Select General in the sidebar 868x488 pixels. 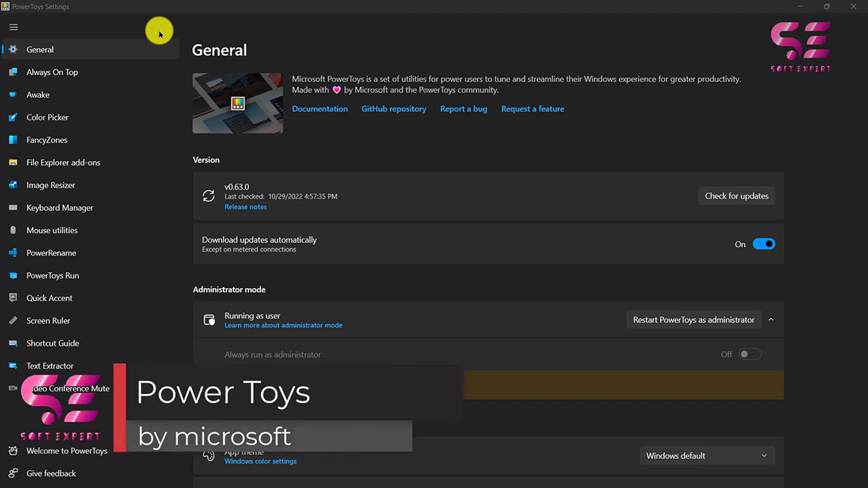tap(91, 49)
